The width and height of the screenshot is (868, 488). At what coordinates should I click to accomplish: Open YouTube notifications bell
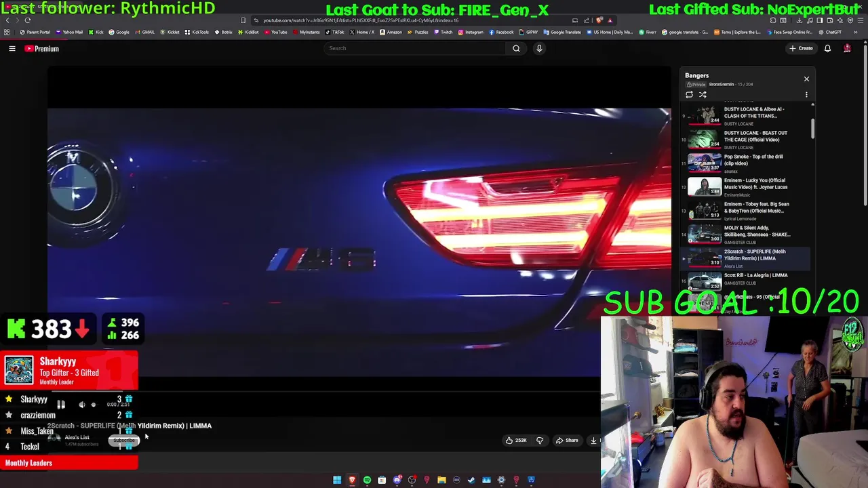[827, 48]
